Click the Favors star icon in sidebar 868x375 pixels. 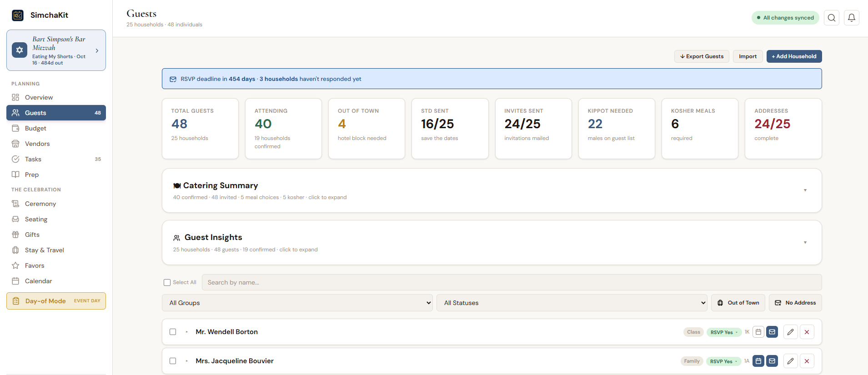(x=15, y=265)
